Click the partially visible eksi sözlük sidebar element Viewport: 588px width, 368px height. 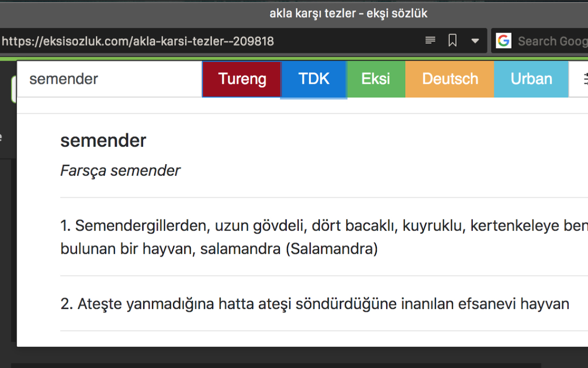click(x=2, y=137)
